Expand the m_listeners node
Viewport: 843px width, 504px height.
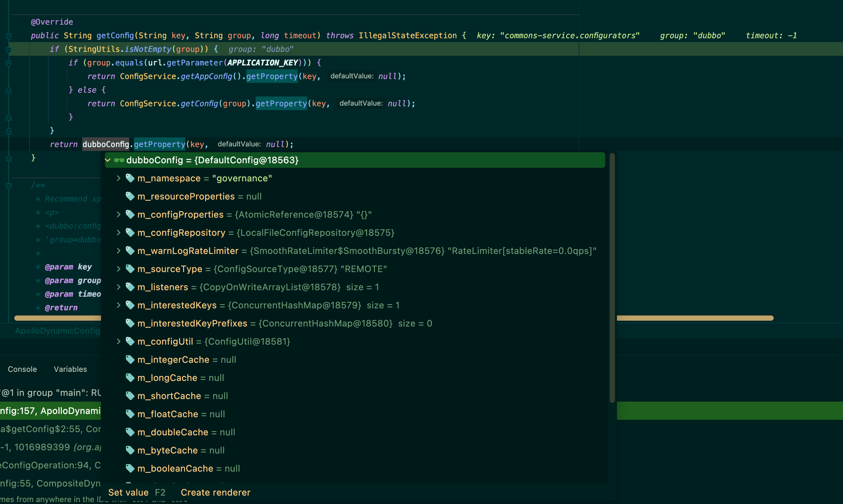(118, 287)
